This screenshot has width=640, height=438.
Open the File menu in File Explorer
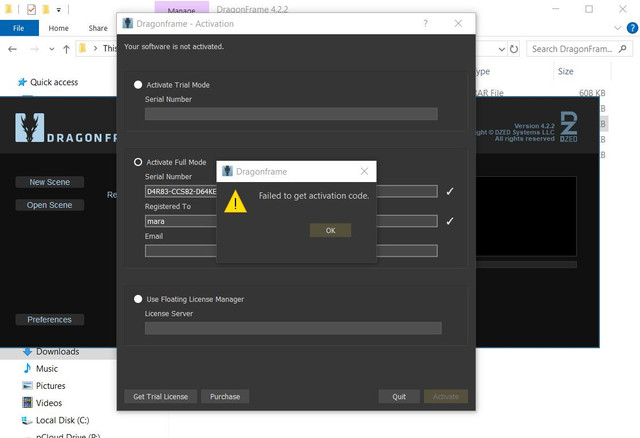click(19, 28)
